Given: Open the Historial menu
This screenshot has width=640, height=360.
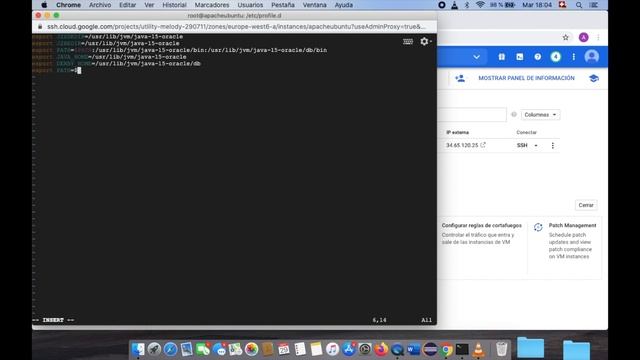Looking at the screenshot, I should (174, 5).
